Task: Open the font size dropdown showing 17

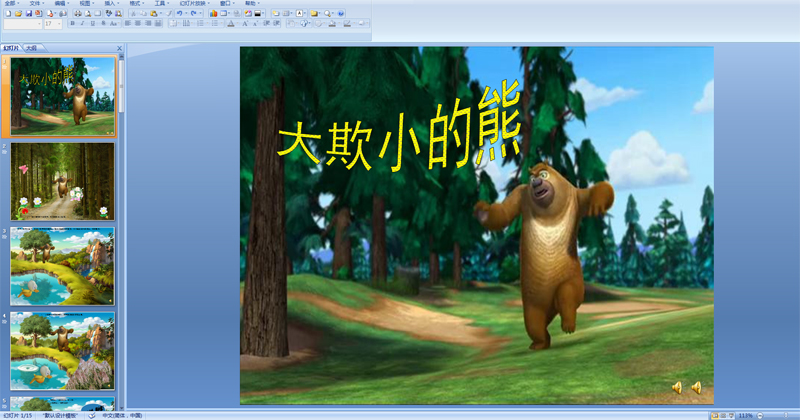Action: pos(59,24)
